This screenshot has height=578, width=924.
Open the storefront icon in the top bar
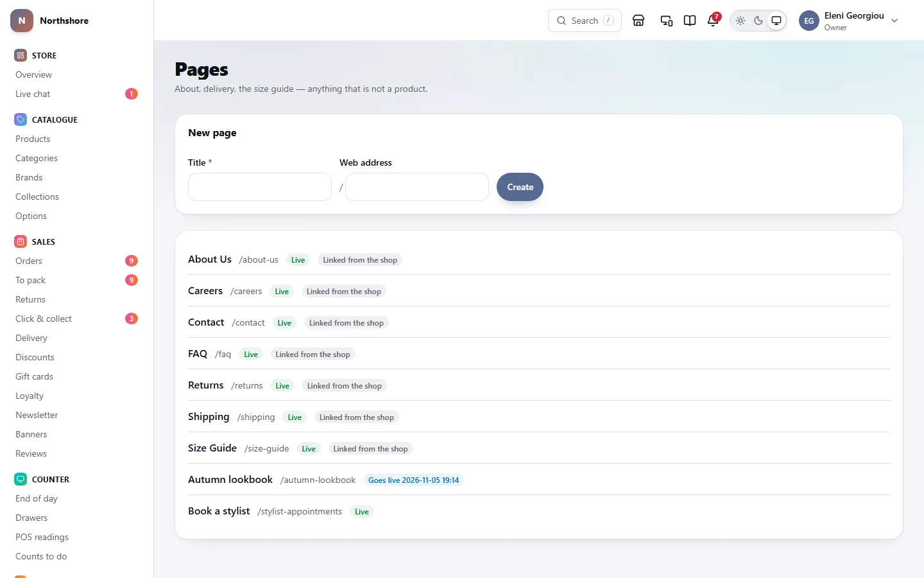tap(638, 21)
